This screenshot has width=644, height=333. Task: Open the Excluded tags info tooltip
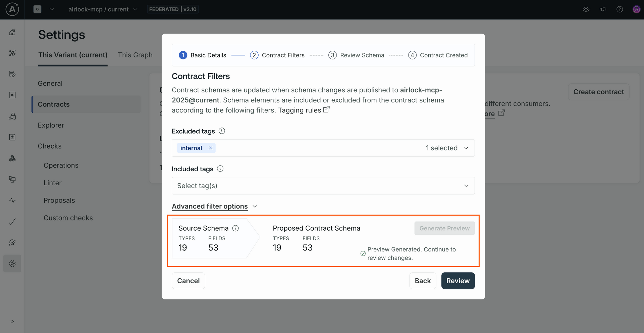pyautogui.click(x=222, y=131)
